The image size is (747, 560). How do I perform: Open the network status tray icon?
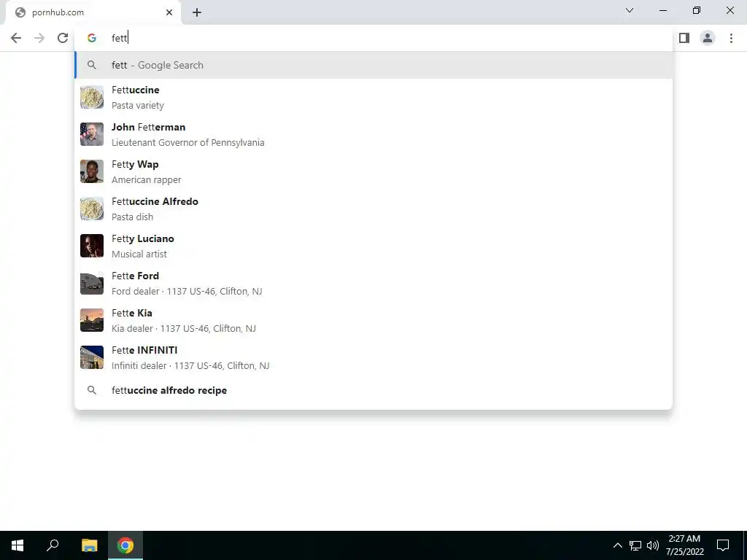(x=635, y=545)
